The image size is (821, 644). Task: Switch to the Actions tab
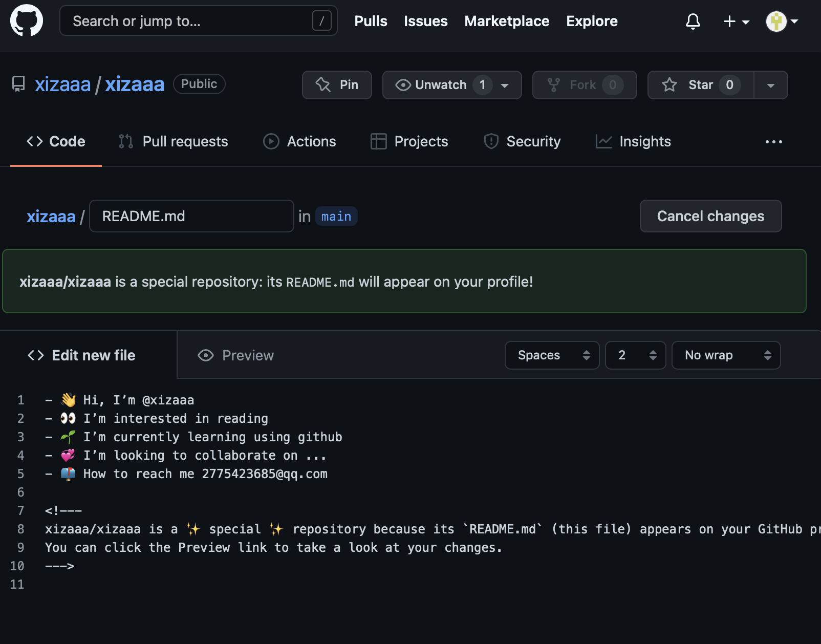pyautogui.click(x=299, y=141)
